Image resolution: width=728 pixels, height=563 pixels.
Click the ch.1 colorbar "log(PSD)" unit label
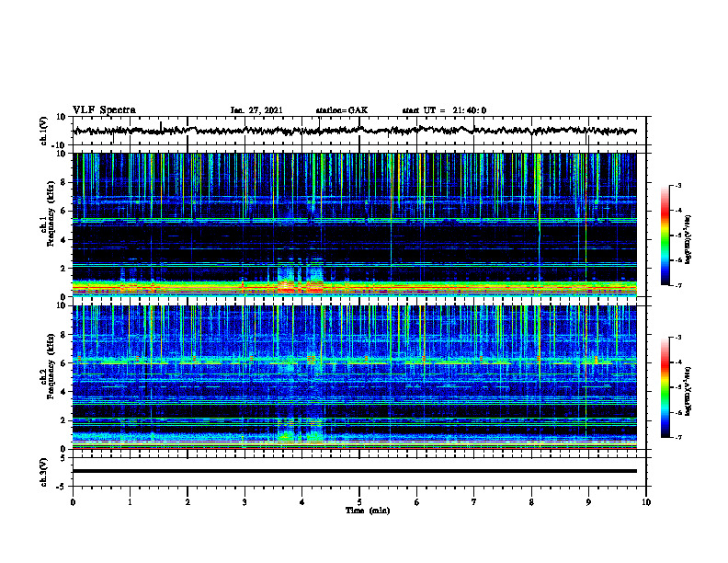(688, 240)
